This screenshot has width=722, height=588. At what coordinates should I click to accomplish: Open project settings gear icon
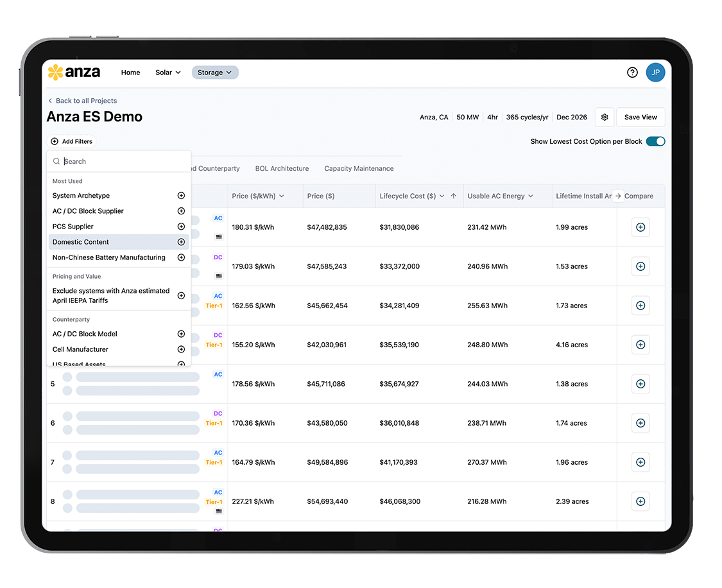(x=605, y=117)
